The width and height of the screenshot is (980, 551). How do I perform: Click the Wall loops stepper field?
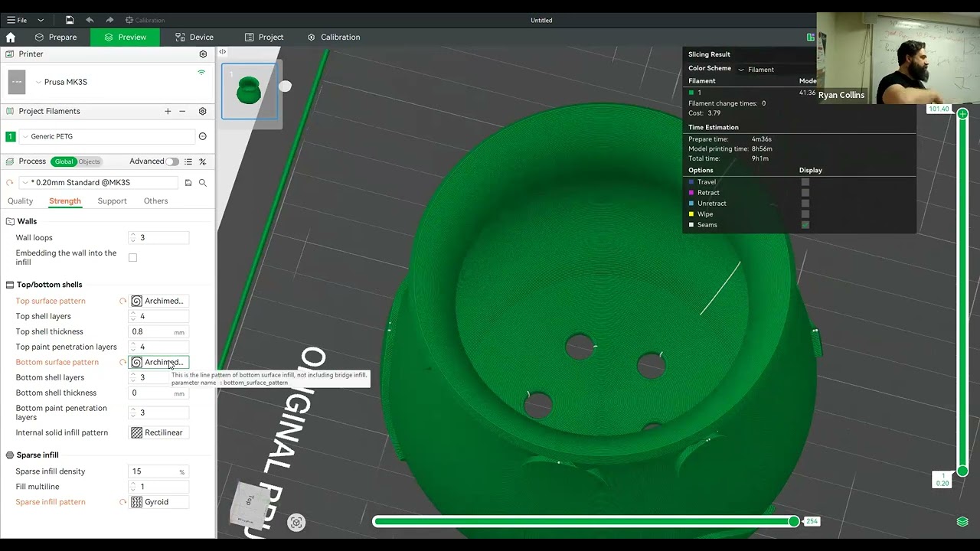click(158, 237)
